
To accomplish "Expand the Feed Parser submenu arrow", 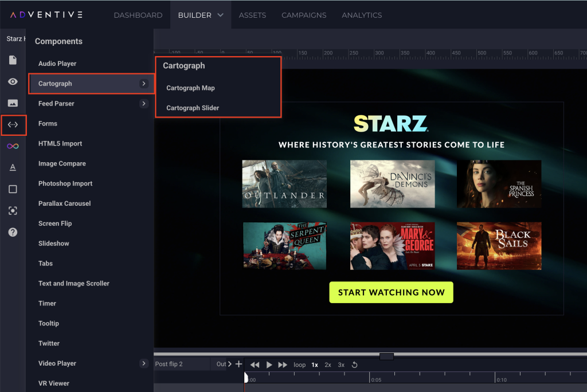I will click(x=143, y=104).
